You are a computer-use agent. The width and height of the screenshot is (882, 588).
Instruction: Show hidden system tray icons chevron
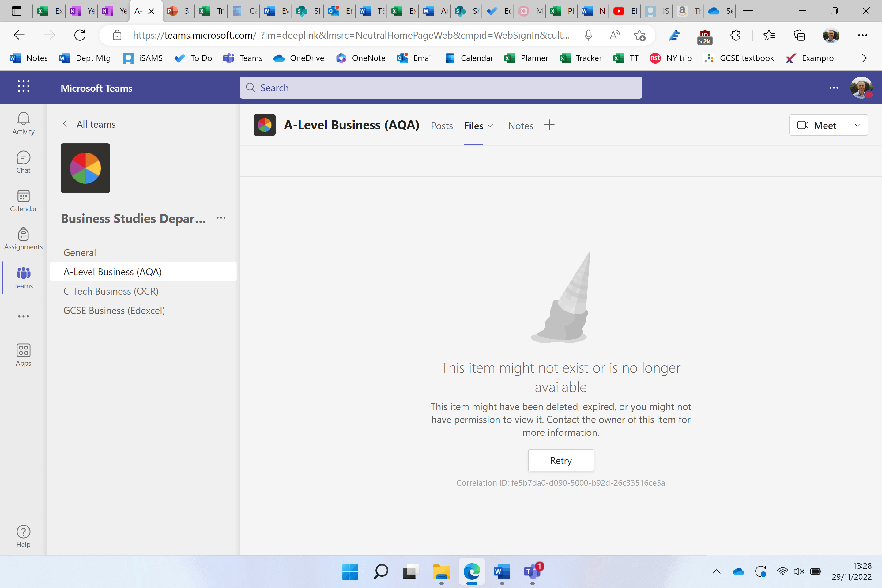(716, 571)
